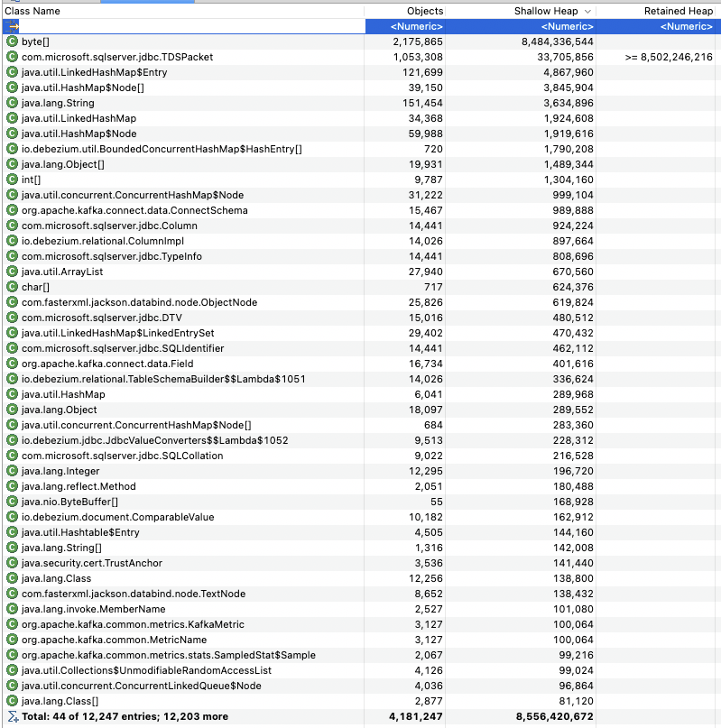Viewport: 721px width, 728px height.
Task: Click the icon beside java.lang.Integer
Action: coord(12,471)
